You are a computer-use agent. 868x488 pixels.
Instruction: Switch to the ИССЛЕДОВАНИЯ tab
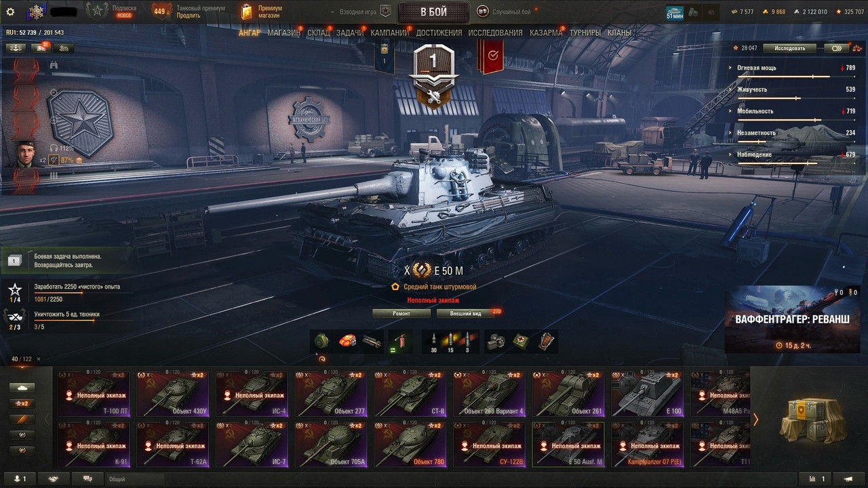pyautogui.click(x=495, y=33)
